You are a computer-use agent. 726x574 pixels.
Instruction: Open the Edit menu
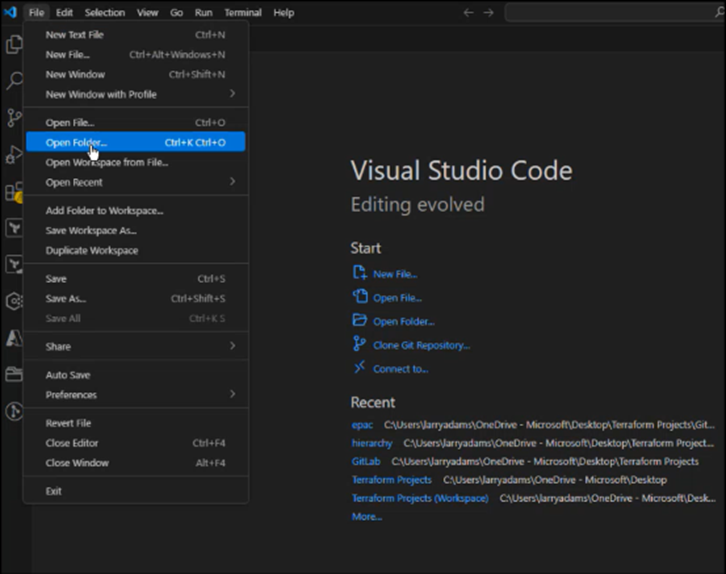point(64,12)
